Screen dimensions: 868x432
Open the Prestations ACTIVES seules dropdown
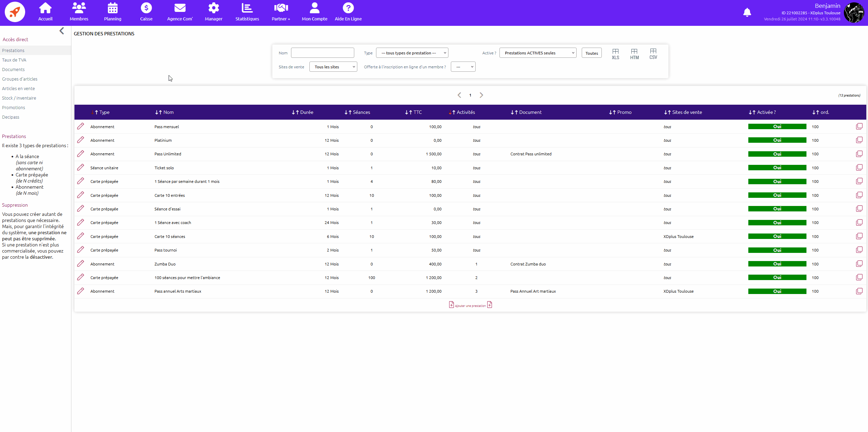click(538, 53)
